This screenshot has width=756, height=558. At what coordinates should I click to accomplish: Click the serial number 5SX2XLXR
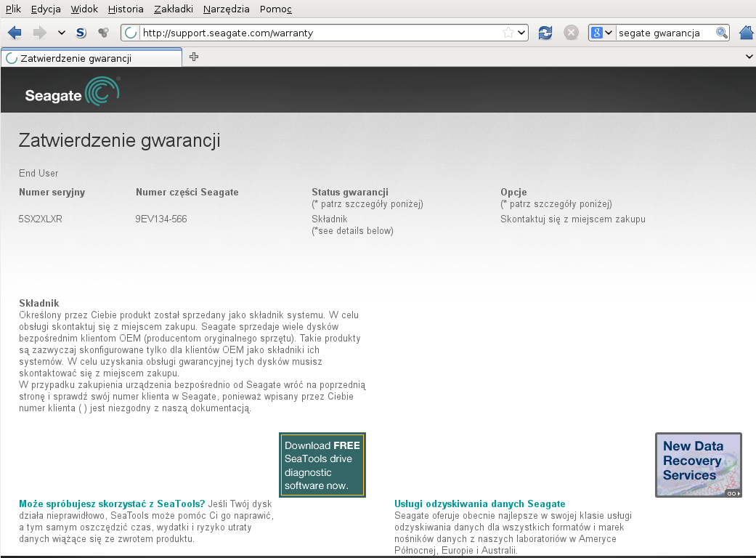pyautogui.click(x=41, y=219)
